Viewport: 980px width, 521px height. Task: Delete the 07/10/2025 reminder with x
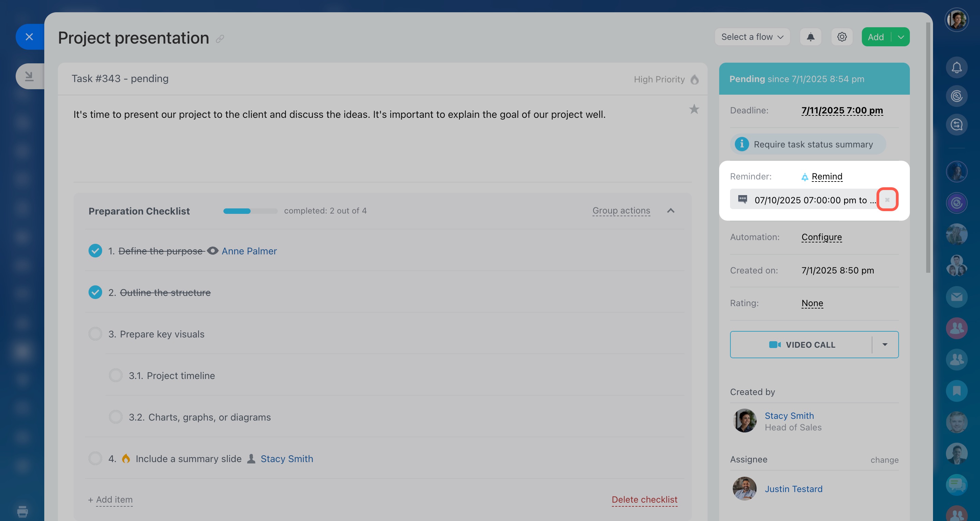click(887, 200)
